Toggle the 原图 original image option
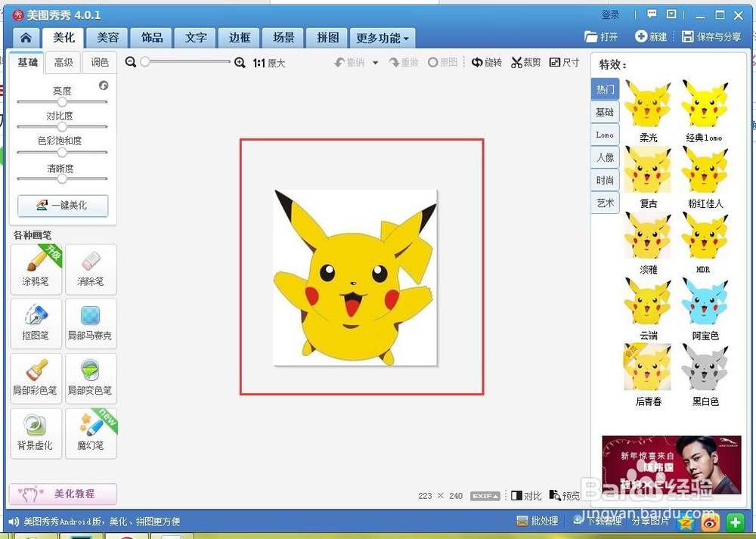The image size is (756, 539). [442, 62]
